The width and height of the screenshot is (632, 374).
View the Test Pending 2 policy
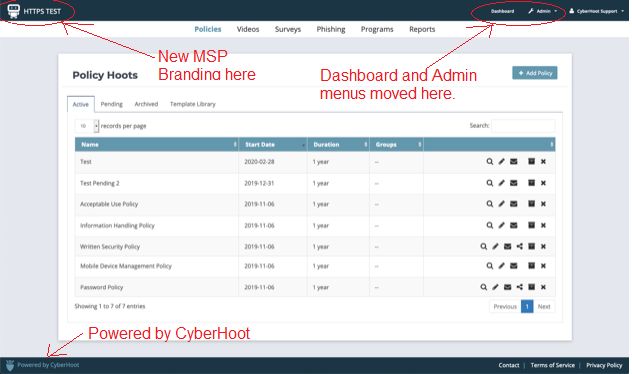pos(489,183)
